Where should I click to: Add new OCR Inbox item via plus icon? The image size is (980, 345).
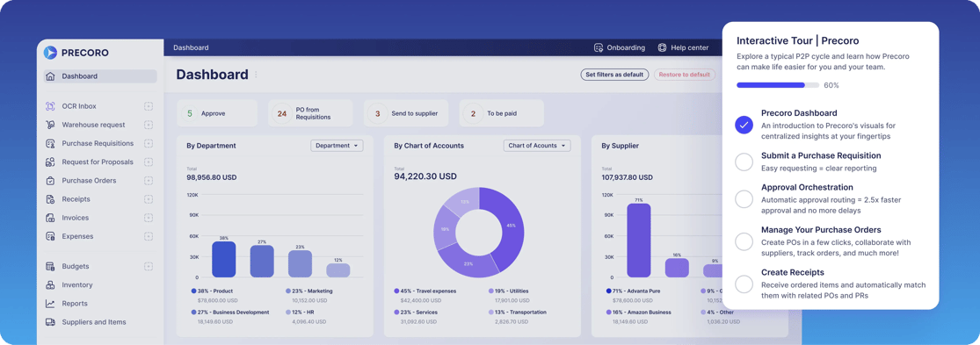pos(149,106)
